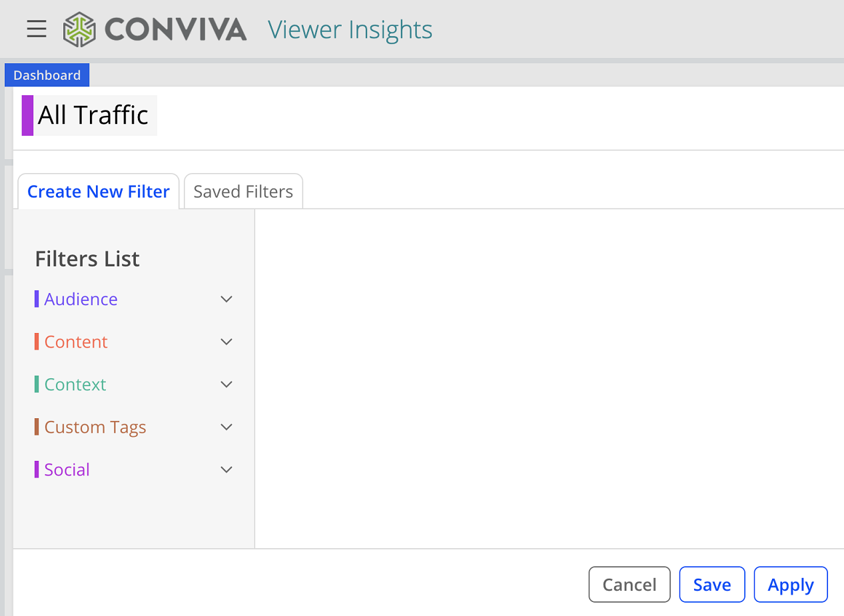844x616 pixels.
Task: Expand the Custom Tags chevron
Action: (226, 427)
